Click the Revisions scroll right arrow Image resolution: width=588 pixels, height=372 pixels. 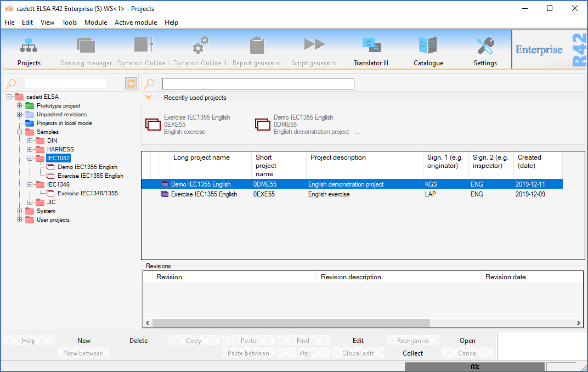click(x=579, y=323)
